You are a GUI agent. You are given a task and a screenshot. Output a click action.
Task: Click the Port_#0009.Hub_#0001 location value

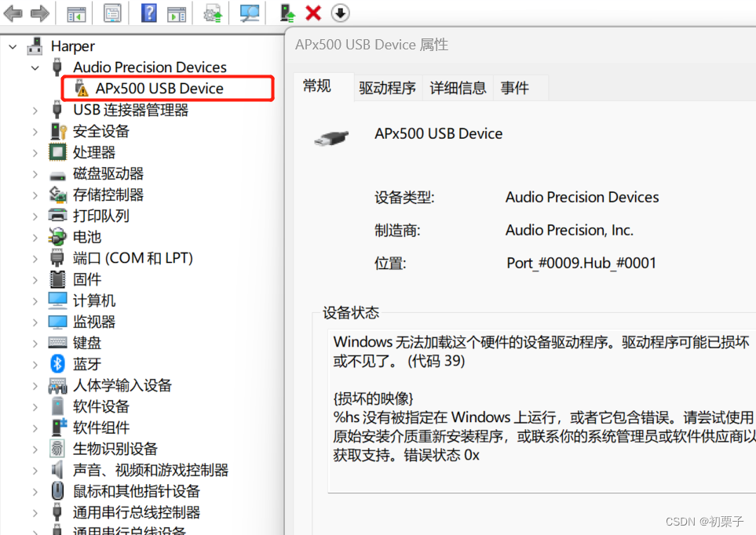581,263
